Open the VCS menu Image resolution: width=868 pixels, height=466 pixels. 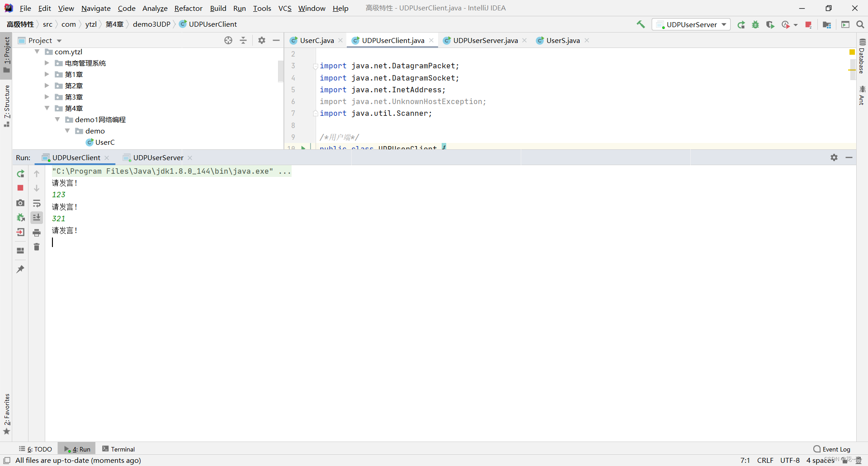[285, 8]
